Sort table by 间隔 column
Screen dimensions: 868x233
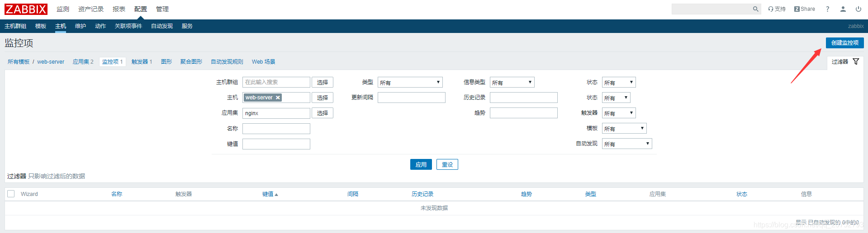coord(353,194)
